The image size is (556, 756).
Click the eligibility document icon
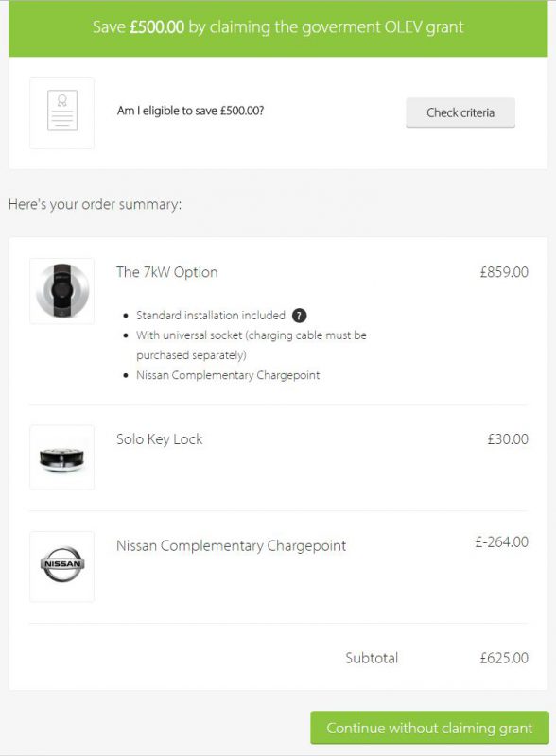63,112
